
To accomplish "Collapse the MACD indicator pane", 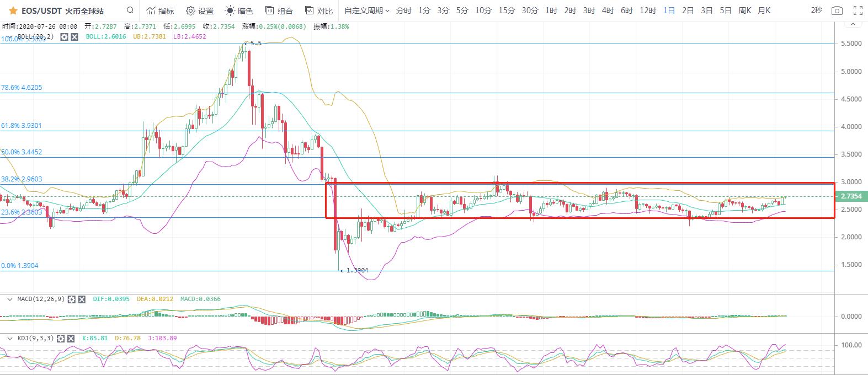I will coord(9,299).
